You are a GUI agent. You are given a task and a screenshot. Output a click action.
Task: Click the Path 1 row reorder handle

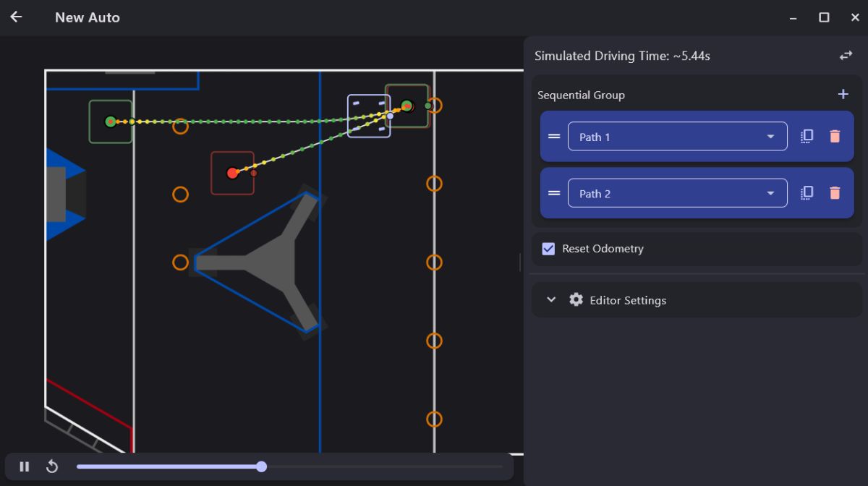(554, 136)
